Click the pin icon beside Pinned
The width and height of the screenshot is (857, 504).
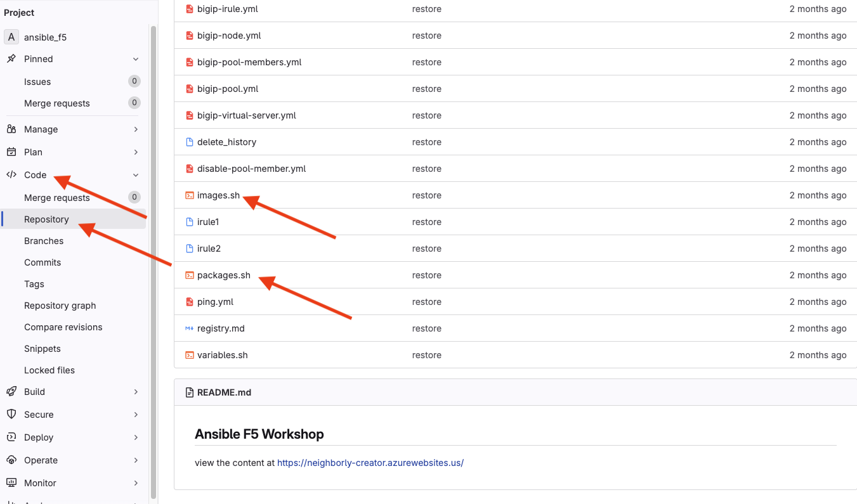11,59
